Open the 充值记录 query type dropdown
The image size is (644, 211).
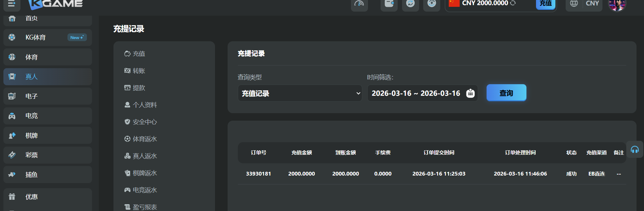click(300, 93)
